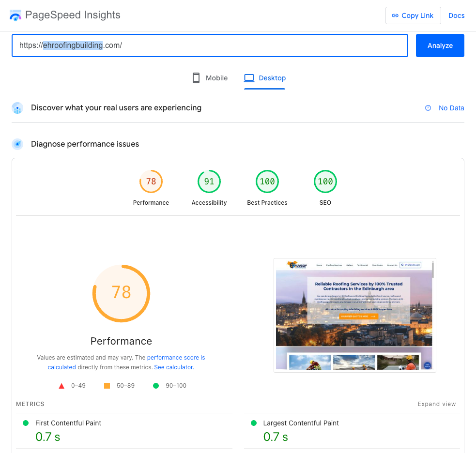The width and height of the screenshot is (476, 453).
Task: Open the Docs link
Action: pyautogui.click(x=456, y=15)
